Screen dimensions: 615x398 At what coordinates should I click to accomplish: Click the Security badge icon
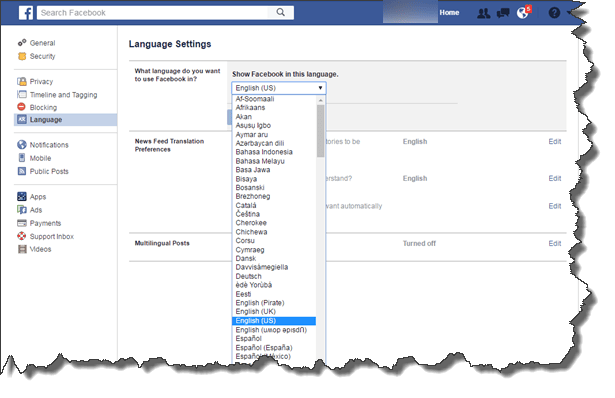(x=22, y=56)
